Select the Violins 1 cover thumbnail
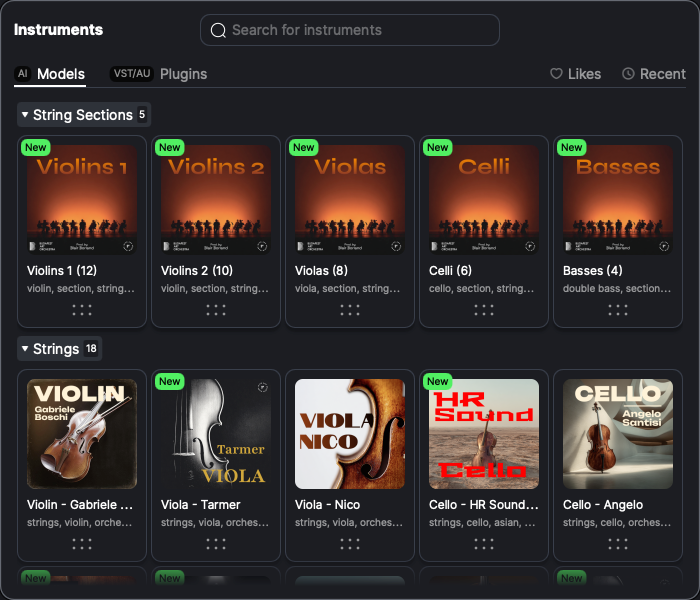The image size is (700, 600). point(82,200)
